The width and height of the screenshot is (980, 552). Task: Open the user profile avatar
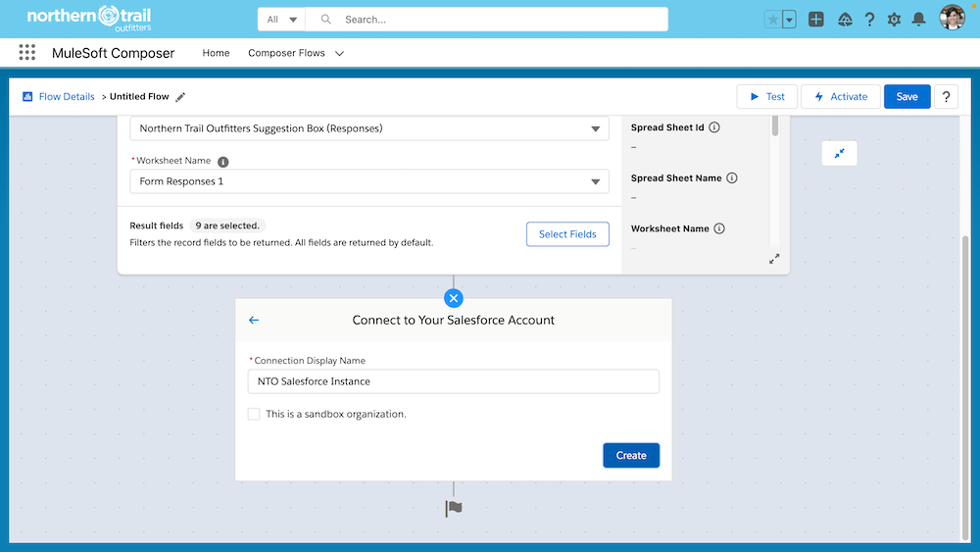[x=952, y=18]
